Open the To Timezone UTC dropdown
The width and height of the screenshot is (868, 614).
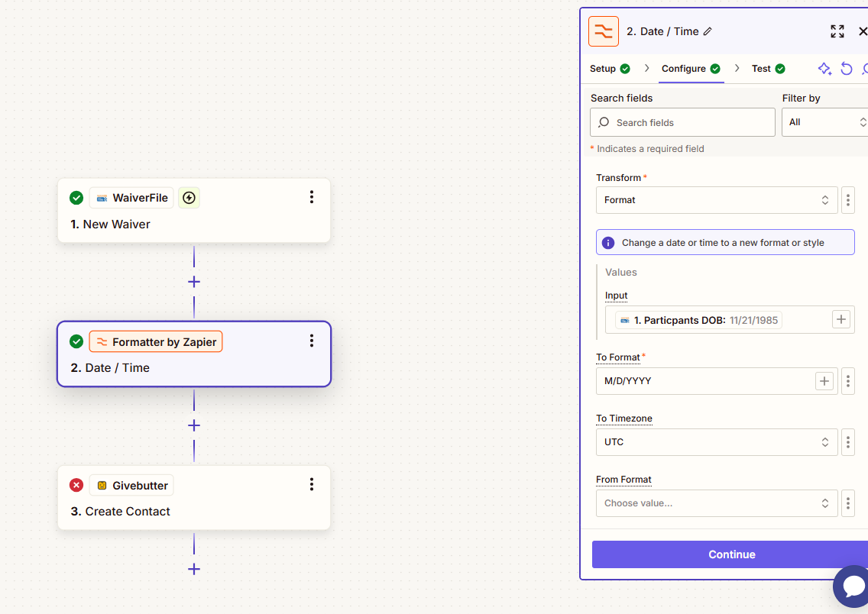click(716, 442)
